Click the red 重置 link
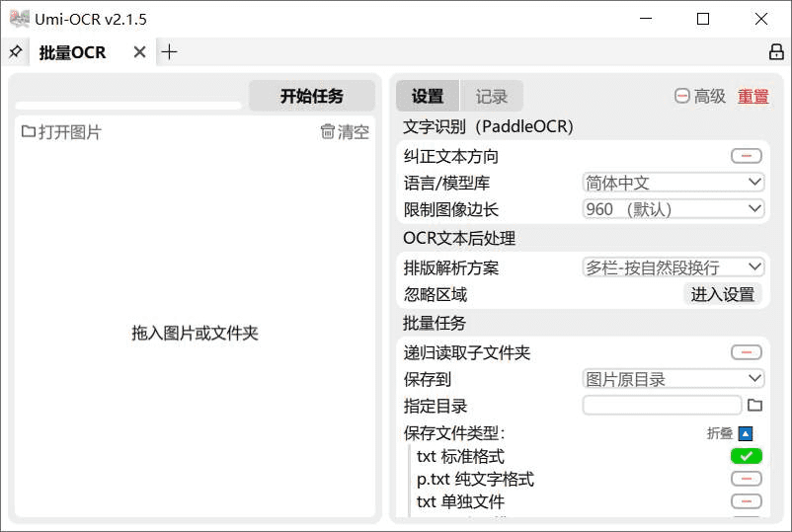The height and width of the screenshot is (532, 792). click(753, 96)
